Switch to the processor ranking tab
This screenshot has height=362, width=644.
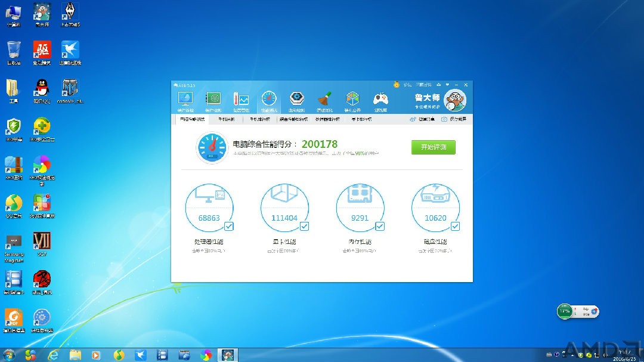[327, 119]
